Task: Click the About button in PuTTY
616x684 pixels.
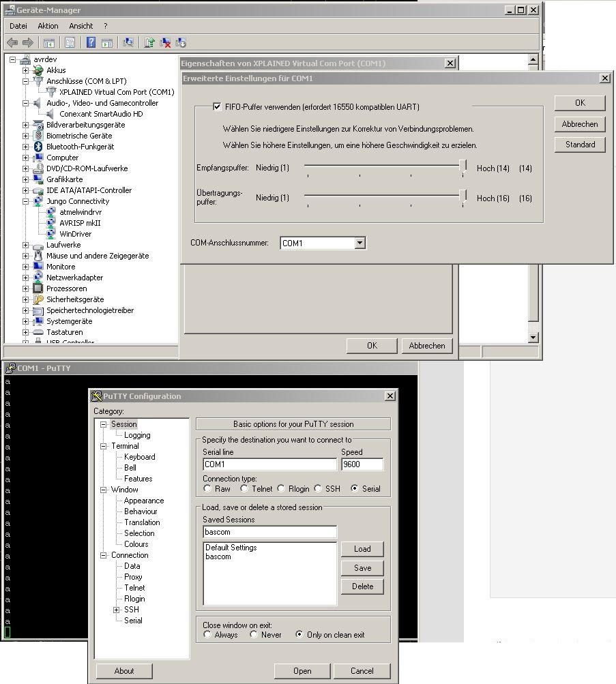Action: pyautogui.click(x=124, y=671)
